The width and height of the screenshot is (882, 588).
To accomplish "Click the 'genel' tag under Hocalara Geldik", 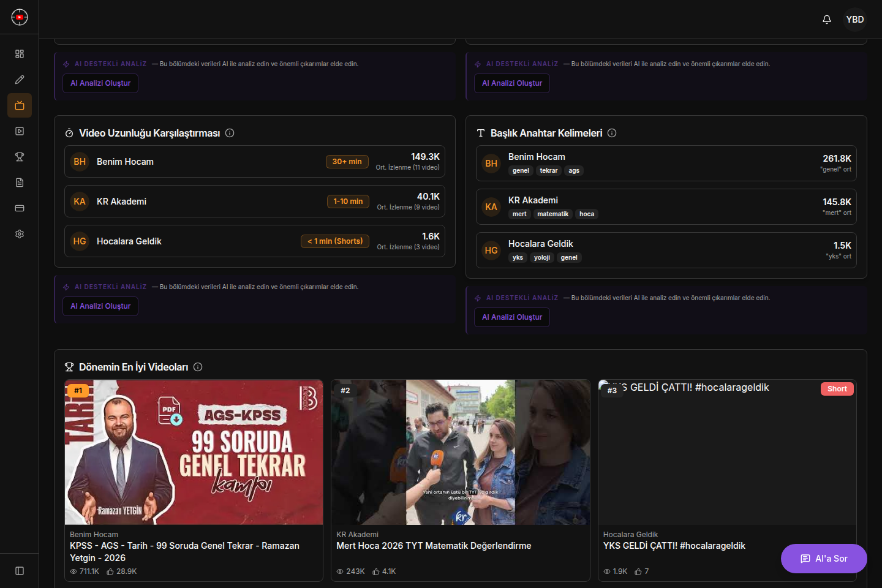I will (x=569, y=258).
